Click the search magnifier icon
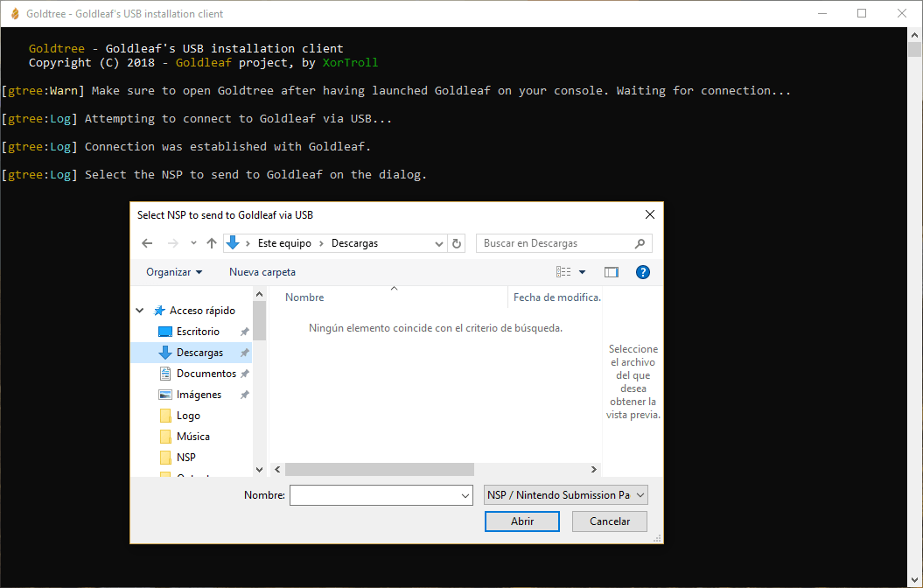Screen dimensions: 923x588 tap(640, 243)
